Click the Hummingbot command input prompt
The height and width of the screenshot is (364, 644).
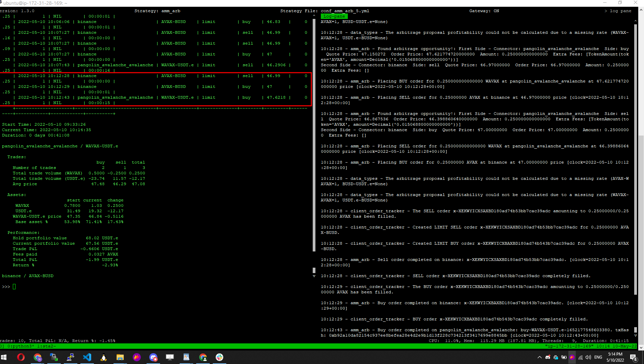point(10,286)
